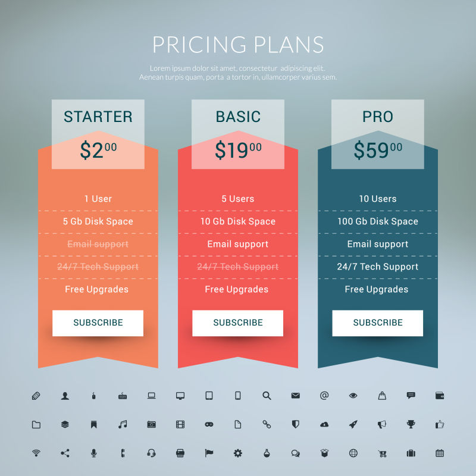Click the settings gear icon
This screenshot has width=476, height=476.
[x=238, y=453]
